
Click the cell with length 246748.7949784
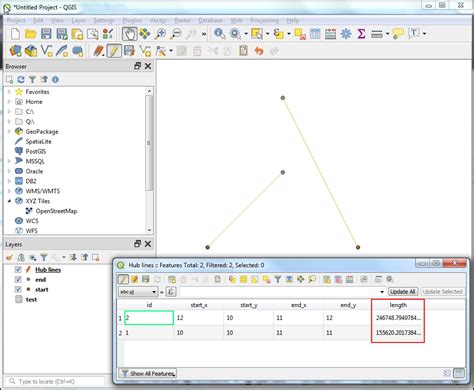[398, 318]
